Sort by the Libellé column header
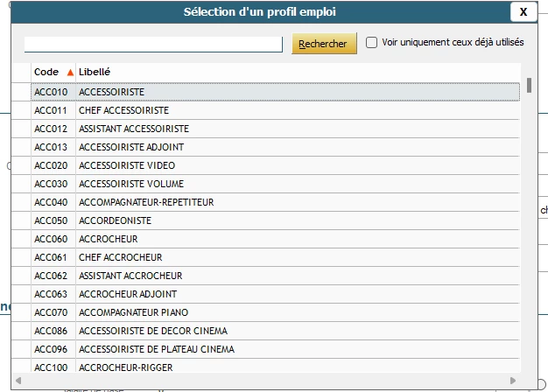This screenshot has height=392, width=548. 95,72
